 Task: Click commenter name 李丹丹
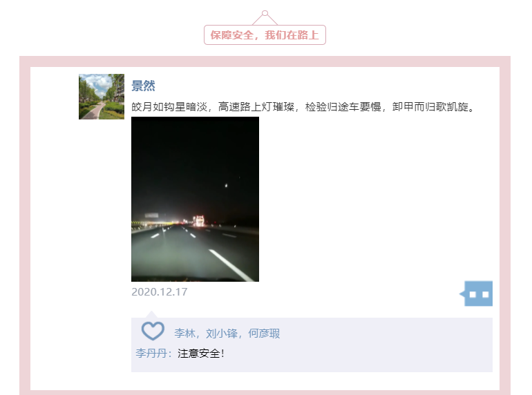151,354
